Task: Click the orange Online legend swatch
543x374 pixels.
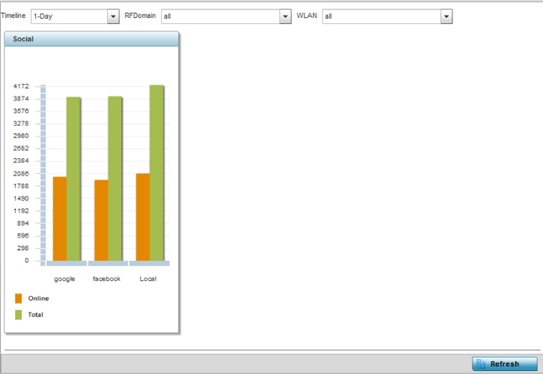Action: coord(18,298)
